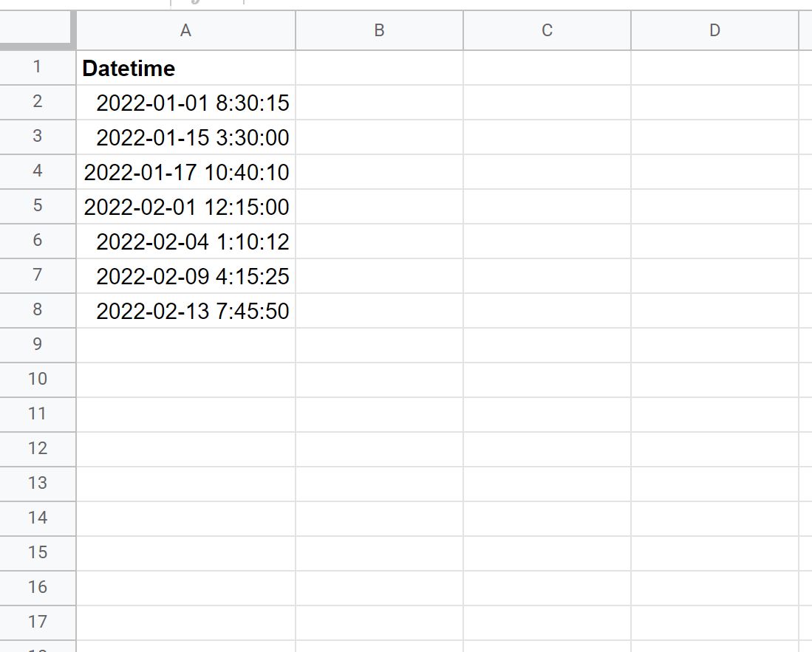Click the empty cell B2
This screenshot has width=812, height=652.
coord(379,103)
